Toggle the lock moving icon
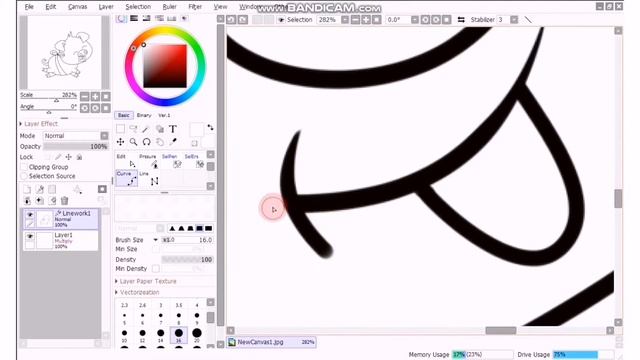Image resolution: width=640 pixels, height=360 pixels. 69,157
